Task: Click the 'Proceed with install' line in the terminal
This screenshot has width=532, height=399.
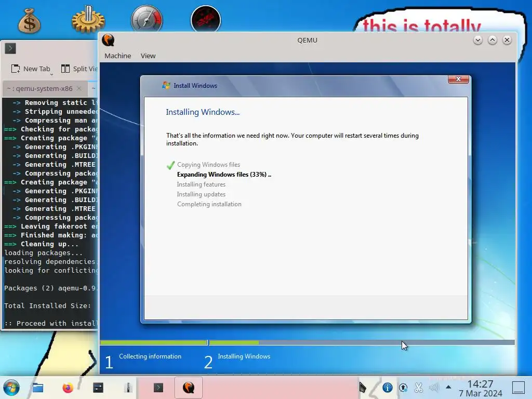Action: tap(51, 323)
